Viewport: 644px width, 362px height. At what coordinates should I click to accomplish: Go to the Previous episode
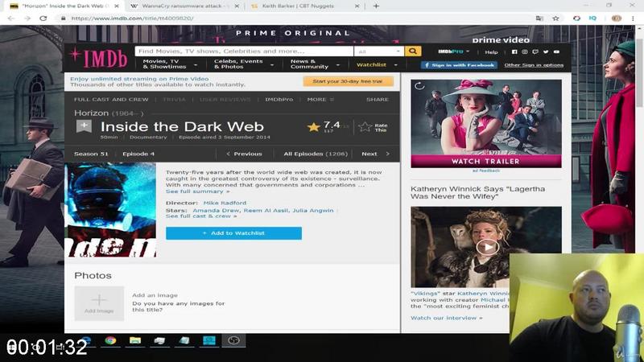[x=244, y=154]
